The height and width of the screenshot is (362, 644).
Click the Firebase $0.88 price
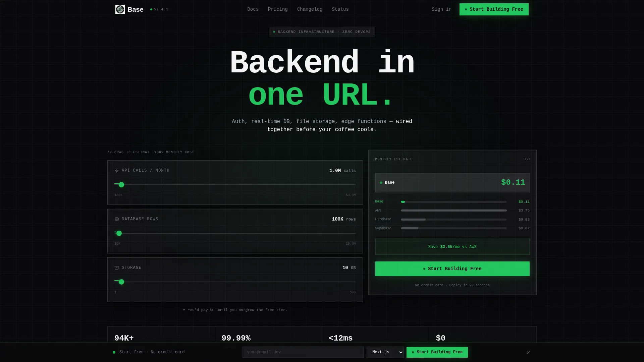pos(524,220)
